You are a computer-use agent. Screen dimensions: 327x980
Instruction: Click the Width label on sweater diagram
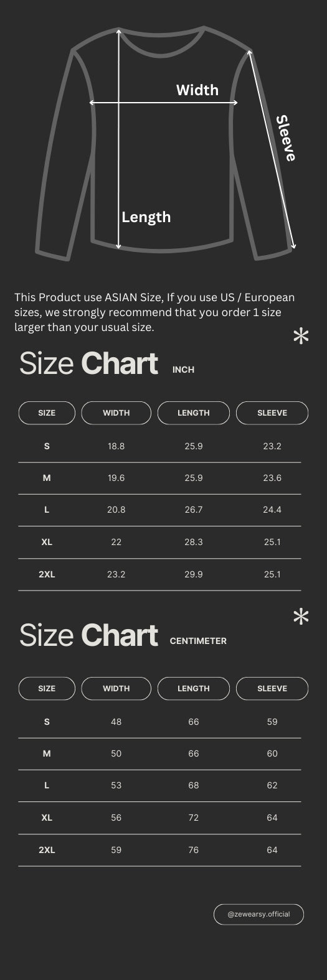[x=197, y=90]
